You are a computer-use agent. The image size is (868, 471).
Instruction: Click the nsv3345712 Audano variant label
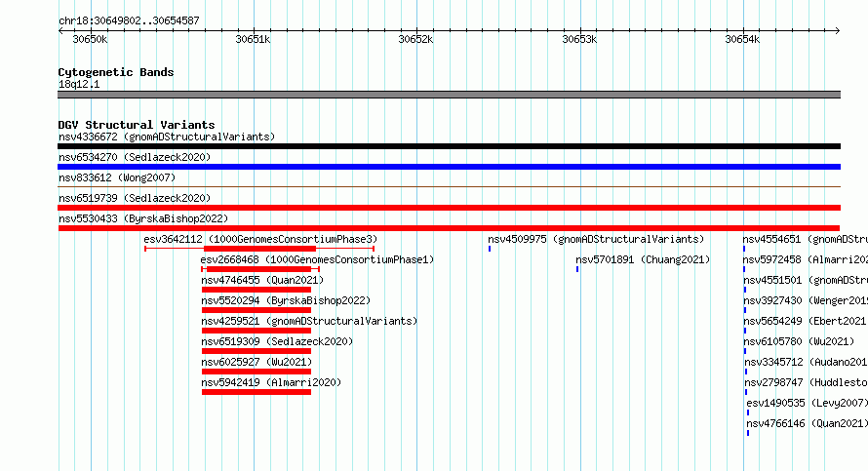806,362
